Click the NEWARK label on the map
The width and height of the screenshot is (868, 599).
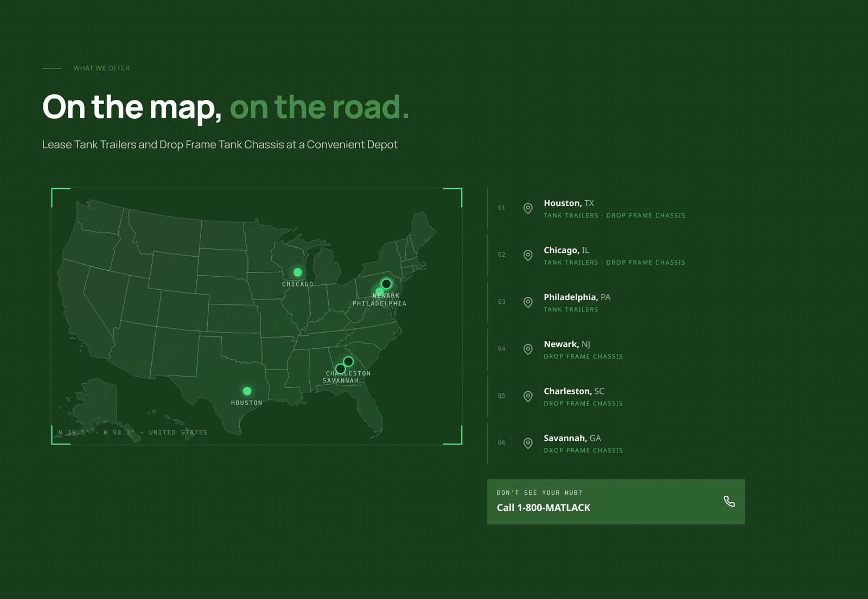click(x=386, y=296)
